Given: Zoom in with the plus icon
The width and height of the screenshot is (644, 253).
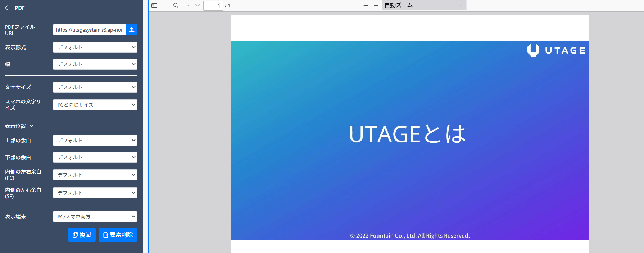Looking at the screenshot, I should (376, 5).
